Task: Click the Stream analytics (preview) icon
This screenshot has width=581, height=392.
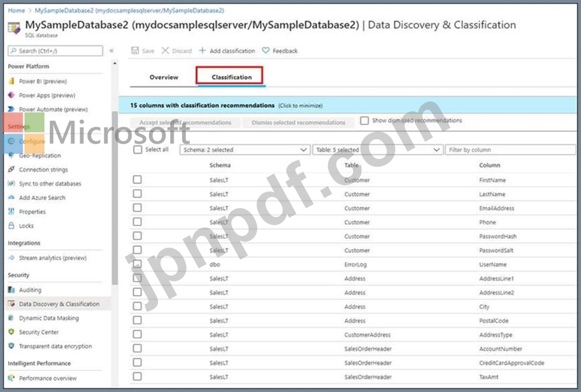Action: (x=12, y=257)
